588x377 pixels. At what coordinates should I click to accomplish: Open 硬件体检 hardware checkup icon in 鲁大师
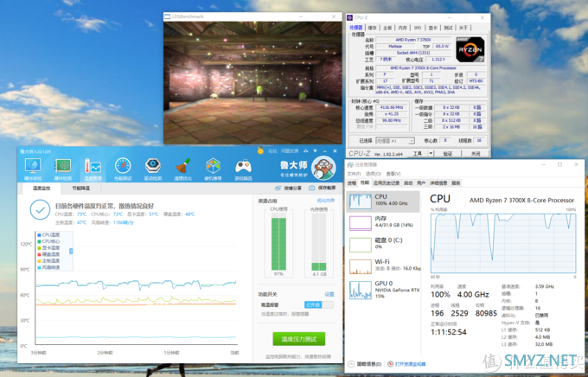coord(33,165)
